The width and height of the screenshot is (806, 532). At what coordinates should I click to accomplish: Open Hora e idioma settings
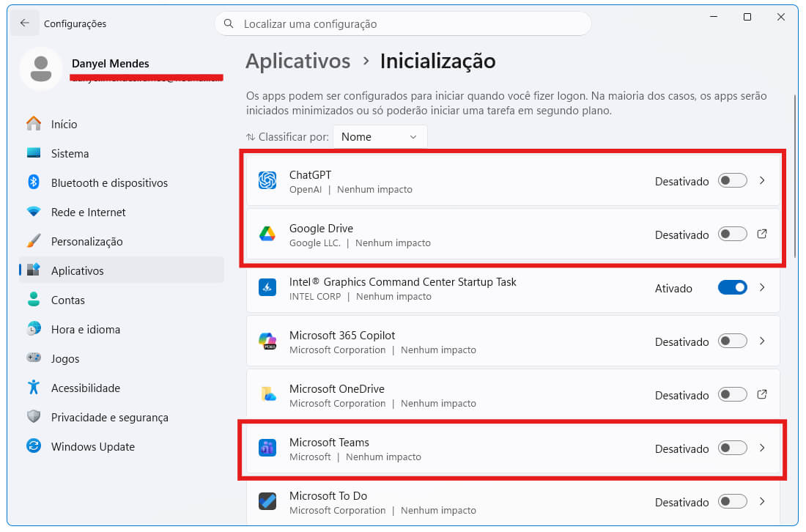click(x=122, y=329)
